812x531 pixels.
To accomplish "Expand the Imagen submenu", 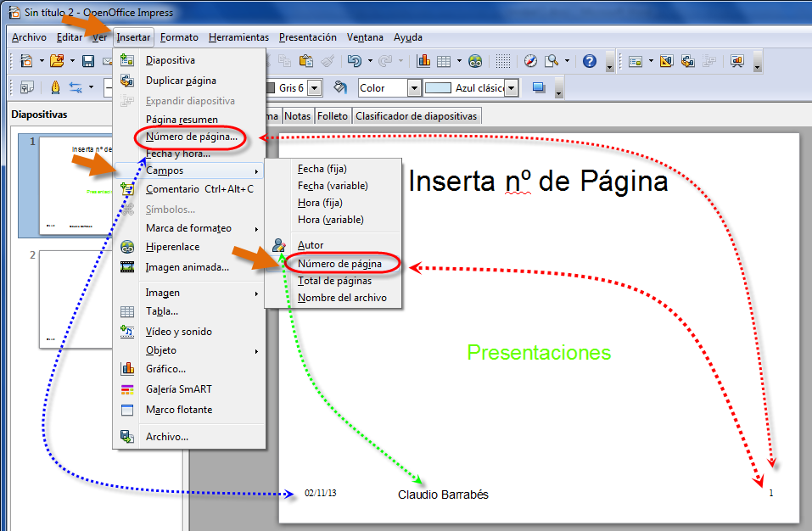I will [x=256, y=293].
